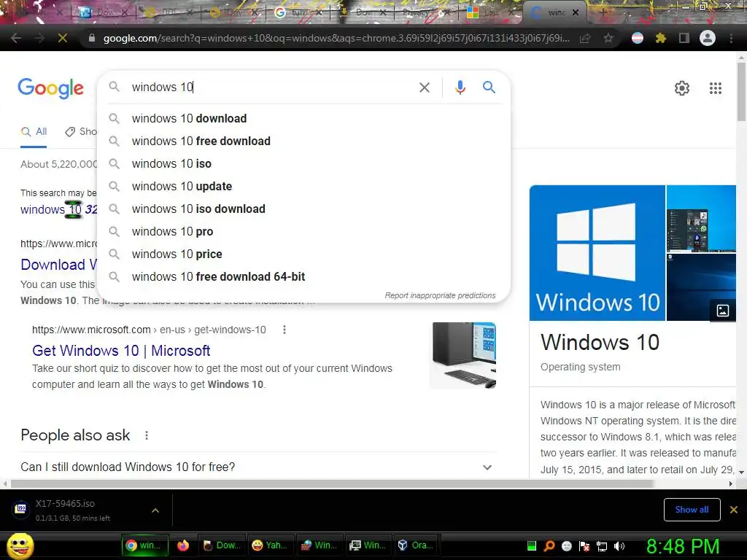This screenshot has width=747, height=560.
Task: Click the striped extension icon beside the star
Action: [638, 38]
